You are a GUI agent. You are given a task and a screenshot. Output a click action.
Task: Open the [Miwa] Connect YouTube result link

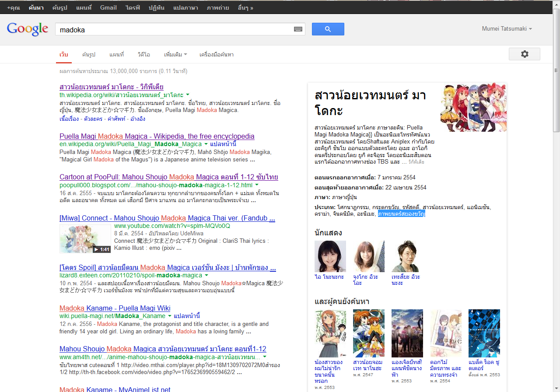point(167,218)
